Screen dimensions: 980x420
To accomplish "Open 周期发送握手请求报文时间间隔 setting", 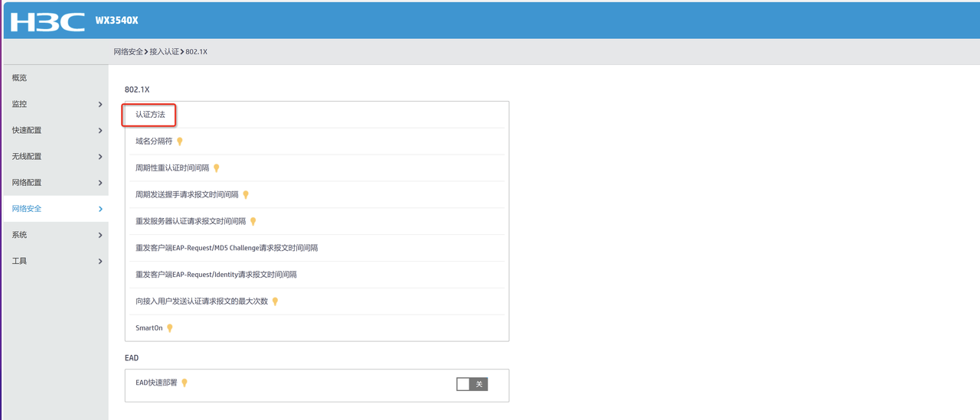I will pyautogui.click(x=317, y=195).
